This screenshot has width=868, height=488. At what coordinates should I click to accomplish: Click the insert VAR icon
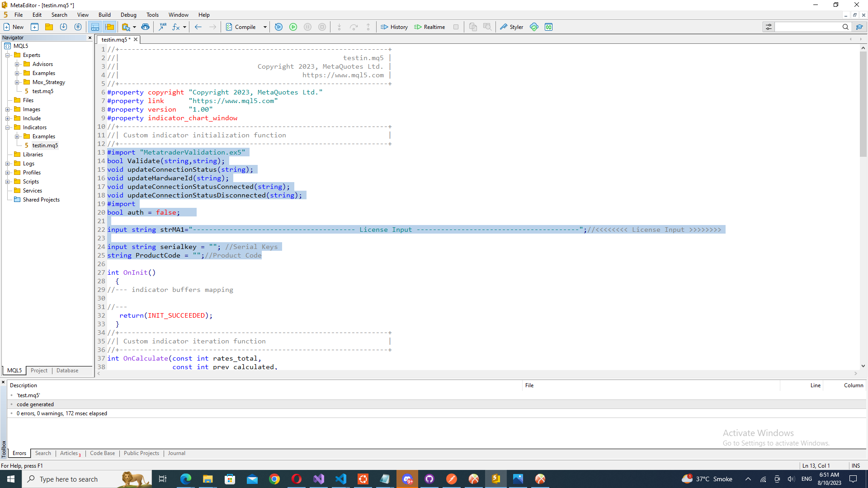(162, 27)
